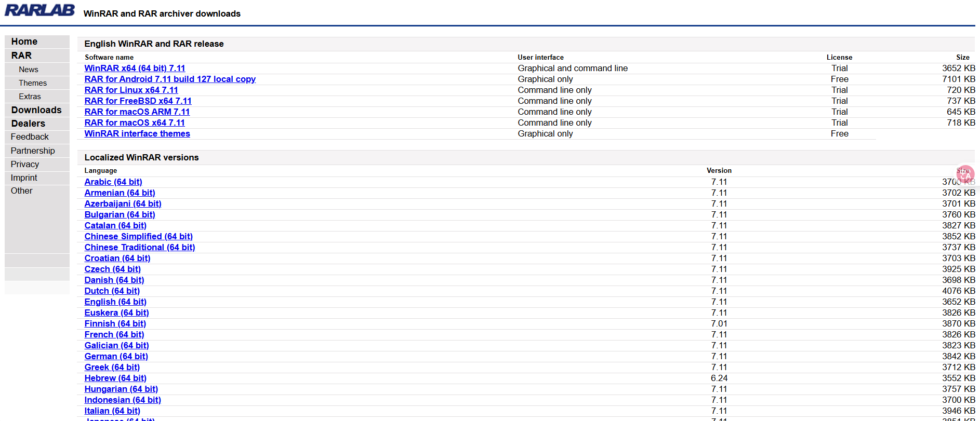
Task: Open the Imprint page
Action: [24, 178]
